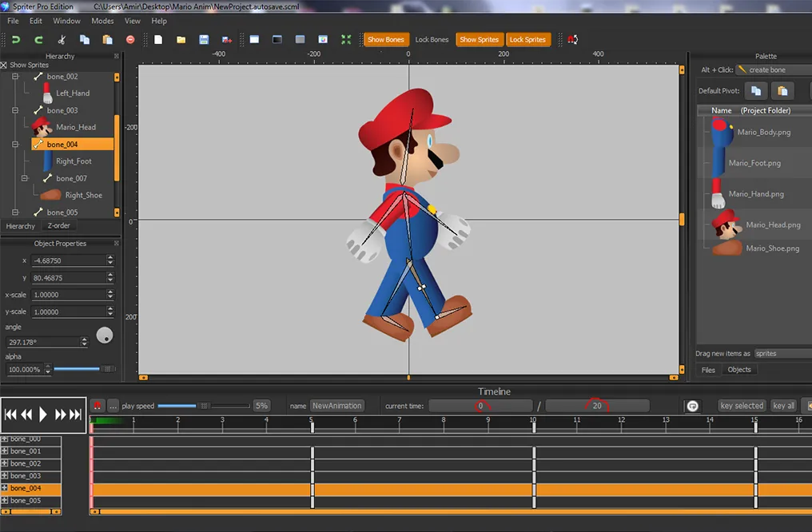The image size is (812, 532).
Task: Collapse bone_004 in hierarchy tree
Action: (x=15, y=145)
